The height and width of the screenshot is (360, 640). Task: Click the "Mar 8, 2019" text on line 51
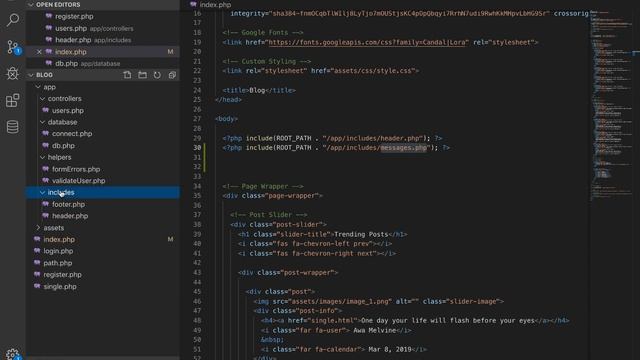pos(390,349)
